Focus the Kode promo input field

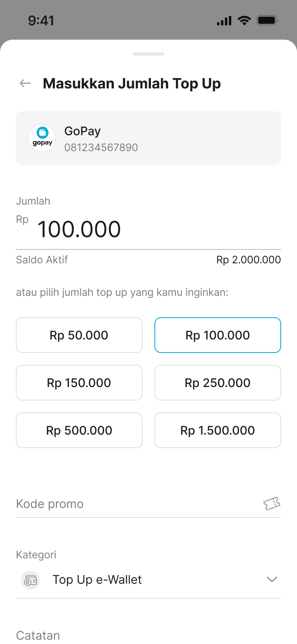tap(135, 504)
